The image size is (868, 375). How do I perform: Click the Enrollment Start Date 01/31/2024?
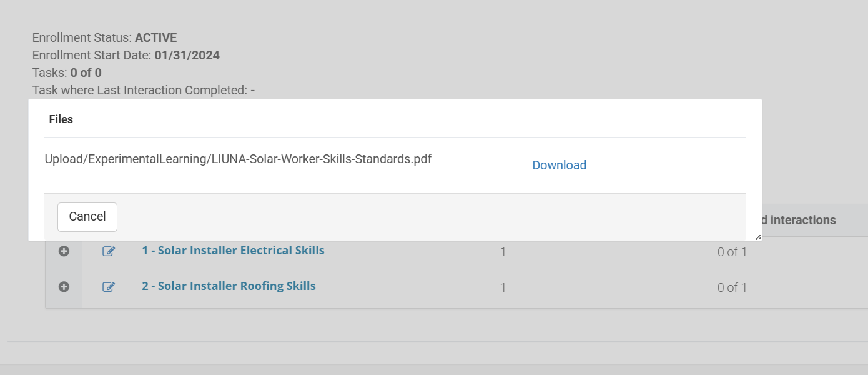coord(187,56)
